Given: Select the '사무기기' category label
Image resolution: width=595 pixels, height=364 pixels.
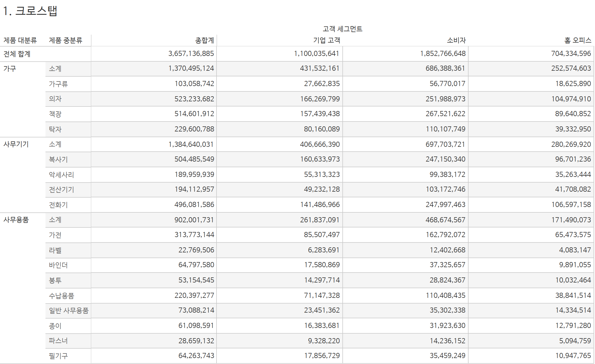Looking at the screenshot, I should point(16,144).
